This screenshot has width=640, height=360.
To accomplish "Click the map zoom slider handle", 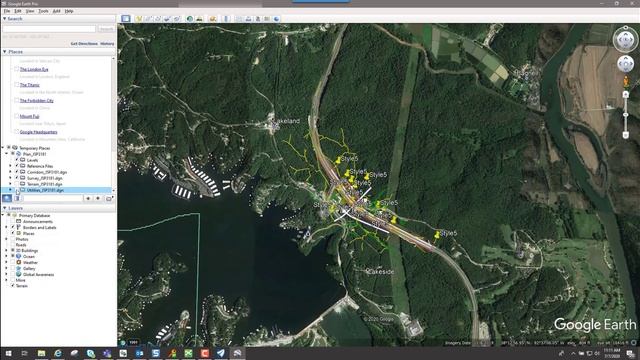I will point(625,115).
